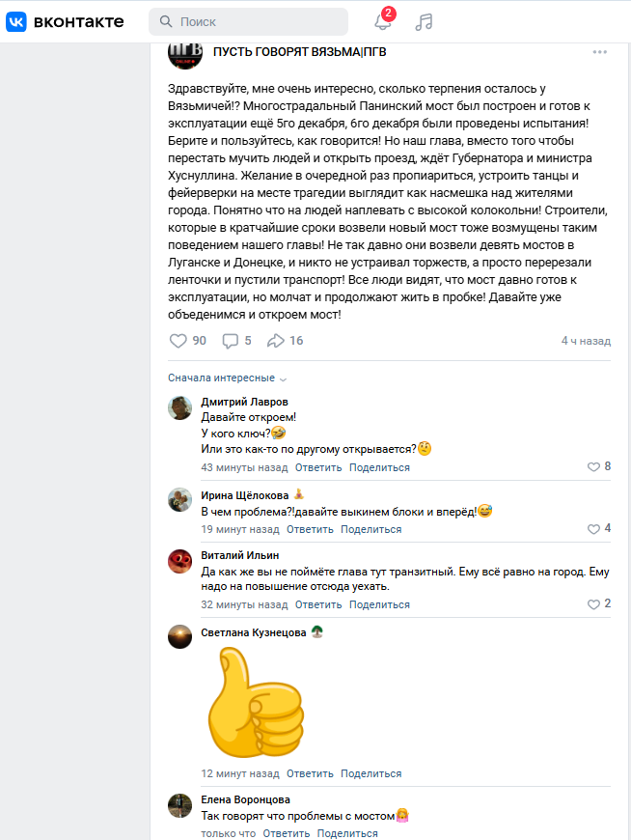Open the post's three-dot options menu
Screen dimensions: 631x840
click(x=600, y=52)
